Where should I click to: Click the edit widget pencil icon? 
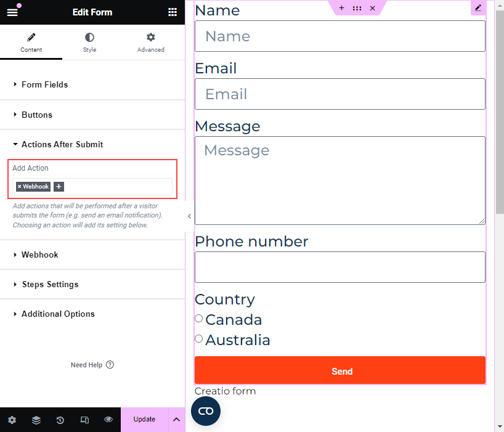point(478,8)
